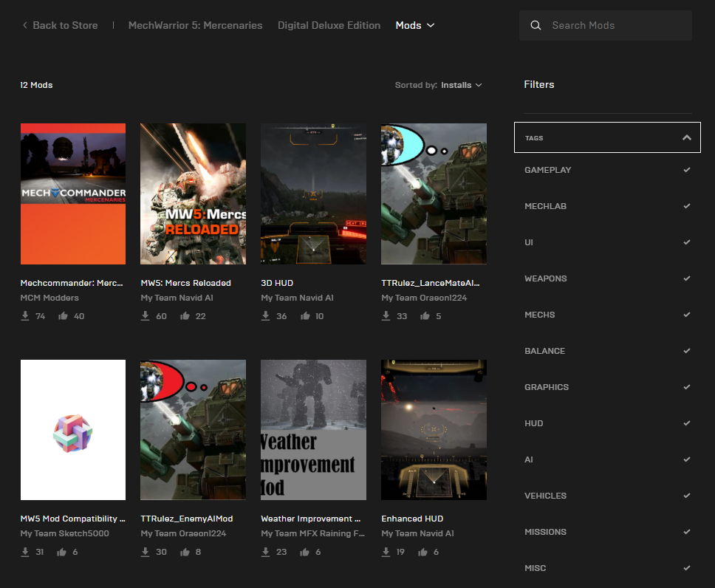This screenshot has width=715, height=588.
Task: Open MW5: Mercs Reloaded title link
Action: pyautogui.click(x=185, y=283)
